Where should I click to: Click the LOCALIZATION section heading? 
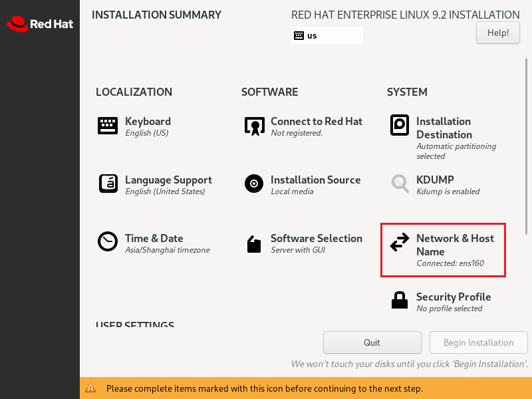coord(134,92)
